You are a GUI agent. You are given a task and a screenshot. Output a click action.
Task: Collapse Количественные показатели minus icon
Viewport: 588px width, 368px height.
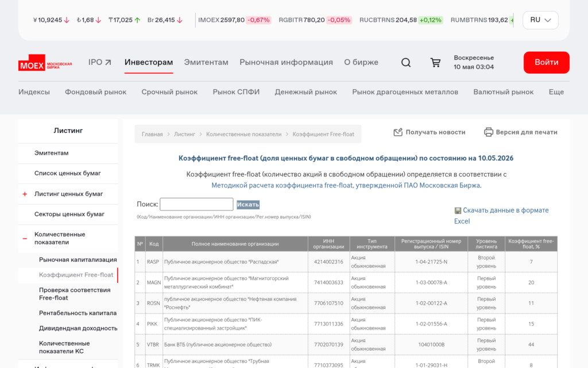(x=25, y=239)
